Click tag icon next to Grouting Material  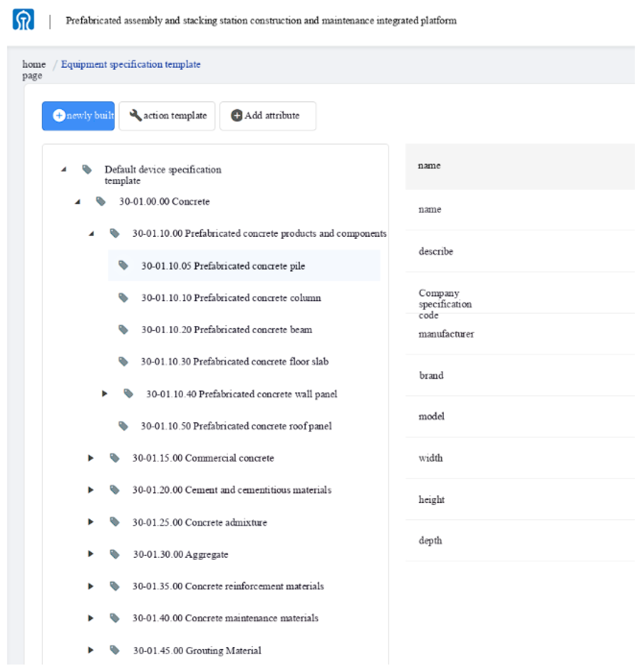point(115,650)
